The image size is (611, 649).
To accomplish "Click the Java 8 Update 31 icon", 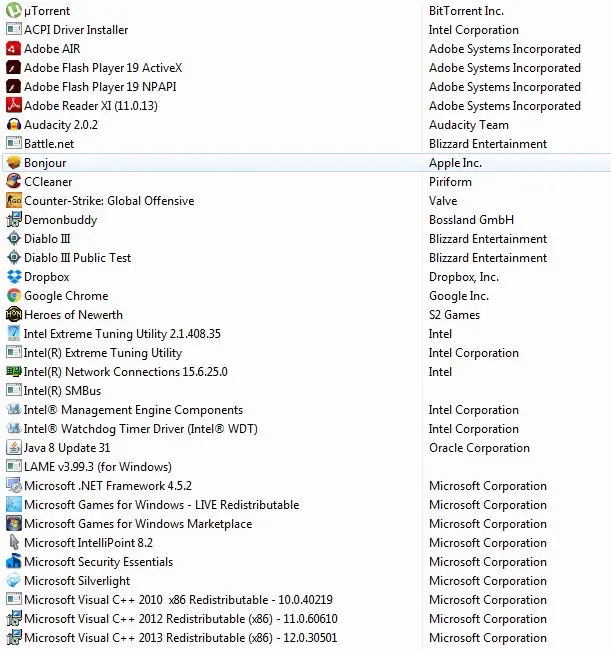I will tap(14, 448).
